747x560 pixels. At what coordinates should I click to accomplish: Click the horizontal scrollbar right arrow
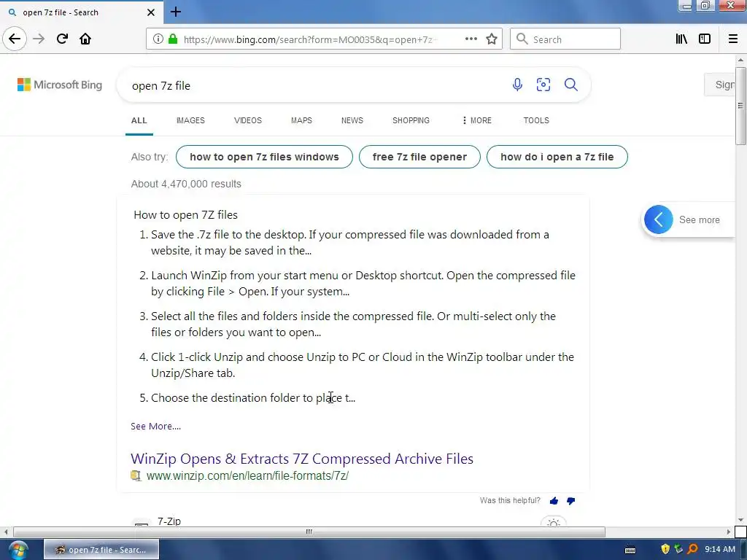pyautogui.click(x=729, y=532)
